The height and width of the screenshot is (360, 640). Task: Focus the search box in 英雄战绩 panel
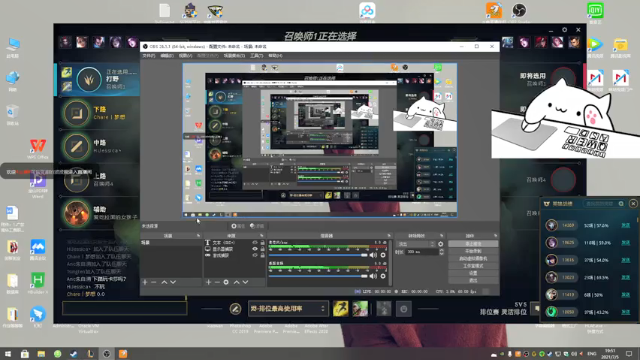click(604, 203)
